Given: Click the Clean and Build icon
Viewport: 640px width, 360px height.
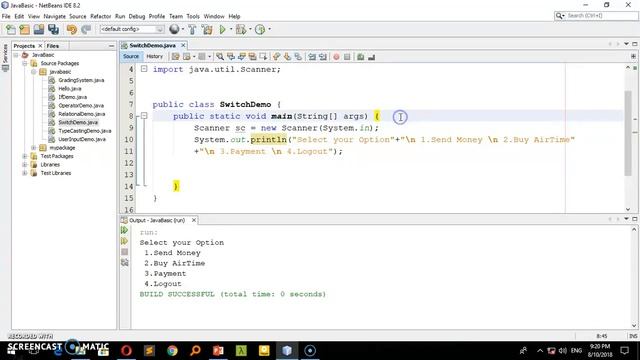Looking at the screenshot, I should (207, 29).
